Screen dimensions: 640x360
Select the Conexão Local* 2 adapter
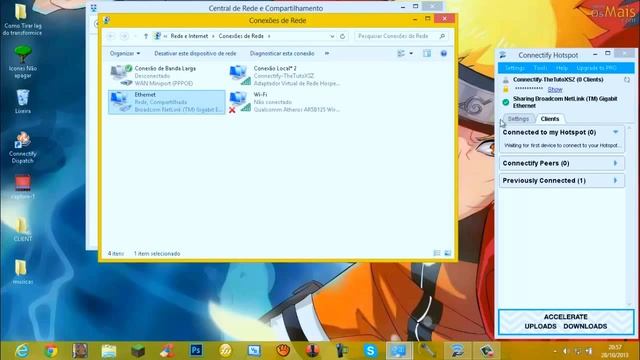[284, 76]
